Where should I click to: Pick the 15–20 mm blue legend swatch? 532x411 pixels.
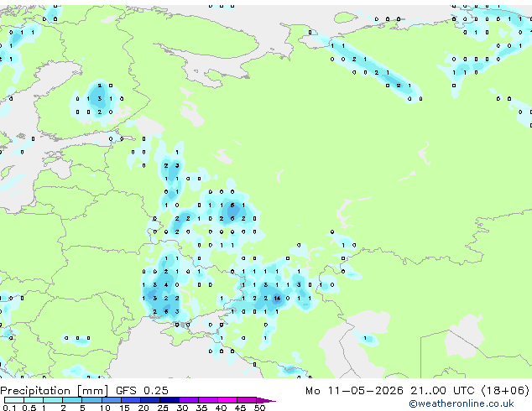tap(131, 400)
